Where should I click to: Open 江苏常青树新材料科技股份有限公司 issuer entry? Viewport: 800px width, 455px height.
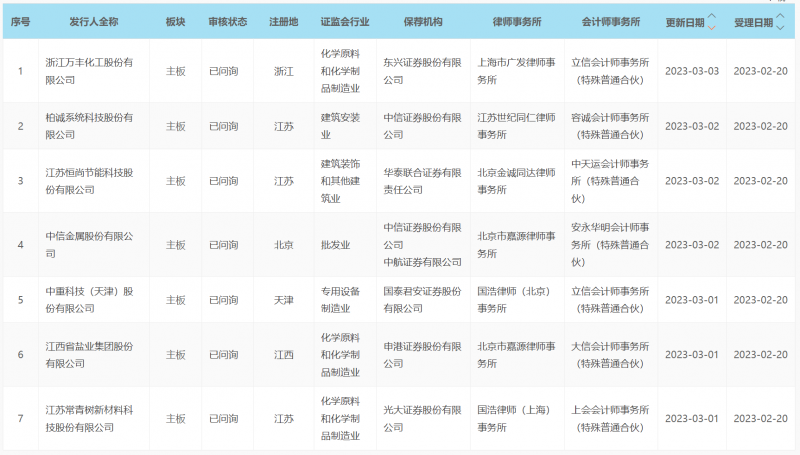pyautogui.click(x=90, y=419)
